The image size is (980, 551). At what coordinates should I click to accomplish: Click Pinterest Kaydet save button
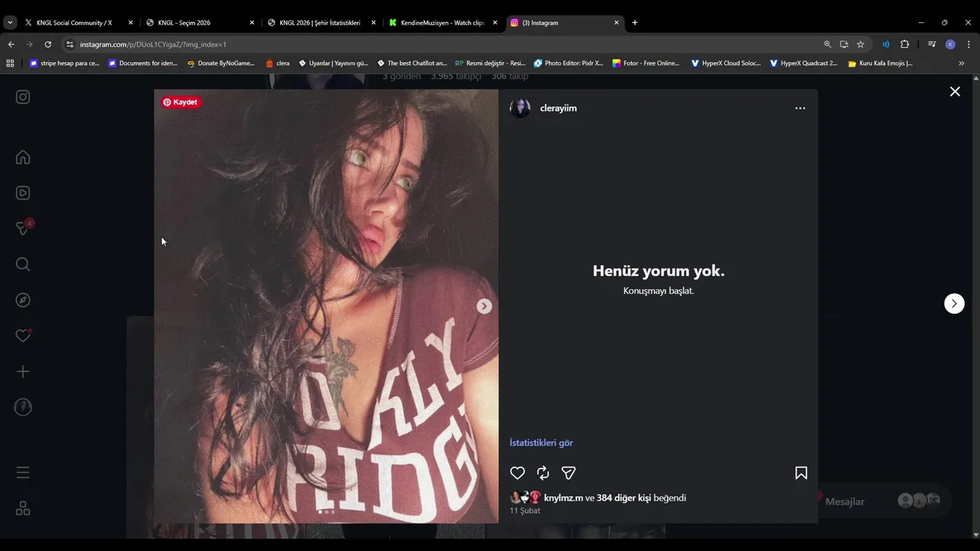(181, 102)
